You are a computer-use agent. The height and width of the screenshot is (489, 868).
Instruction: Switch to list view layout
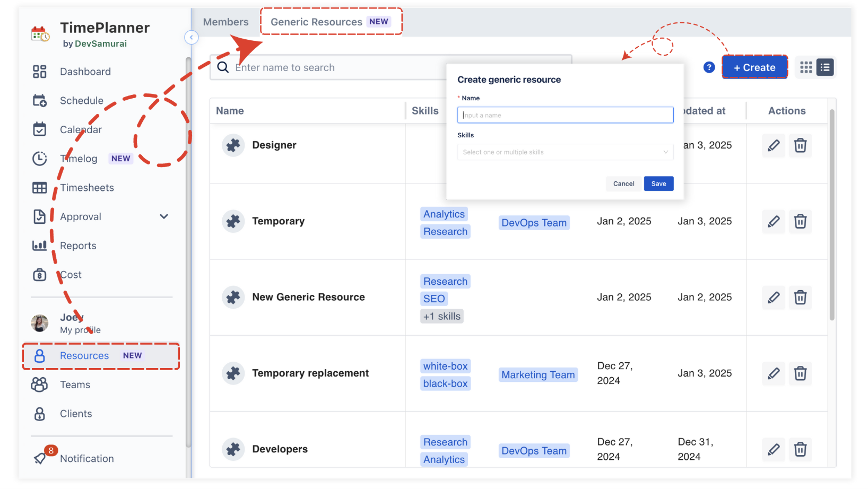coord(825,67)
